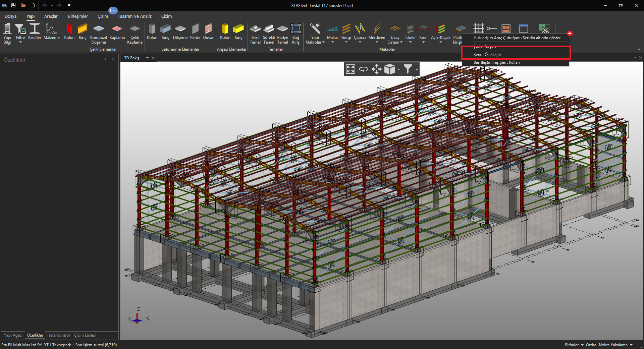Image resolution: width=644 pixels, height=349 pixels.
Task: Expand the view cube dropdown arrow
Action: pyautogui.click(x=399, y=69)
